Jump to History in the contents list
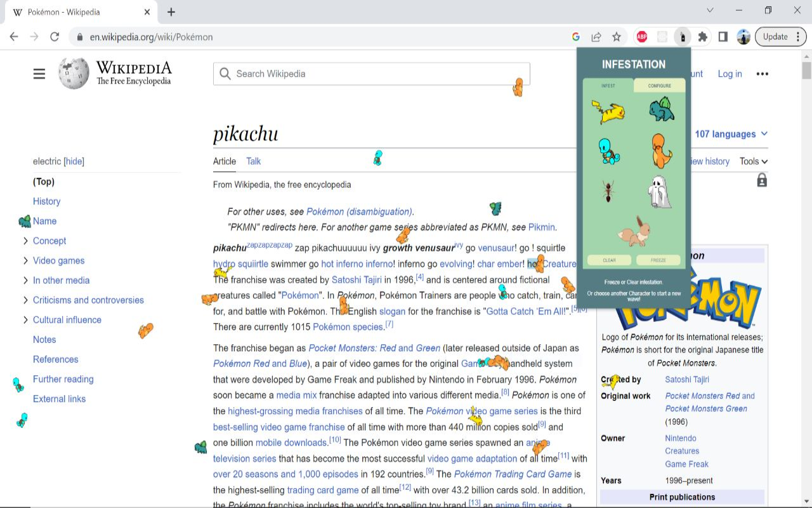 pos(47,201)
